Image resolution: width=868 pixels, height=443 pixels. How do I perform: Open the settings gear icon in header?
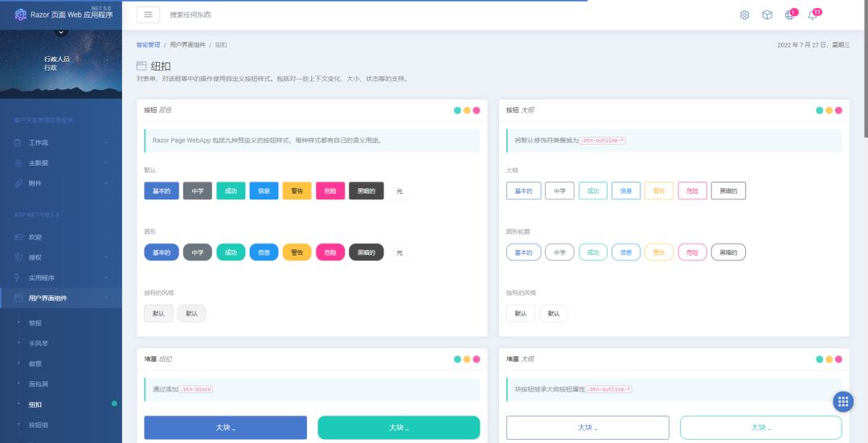(x=744, y=15)
